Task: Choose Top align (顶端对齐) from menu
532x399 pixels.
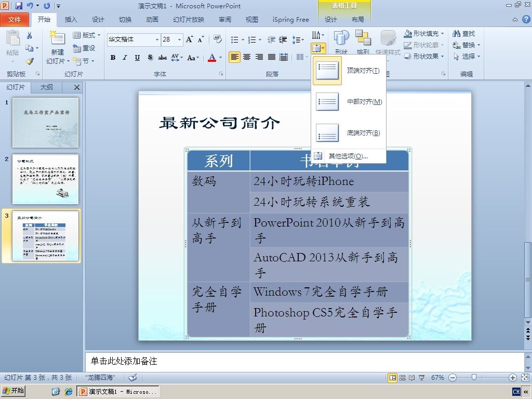Action: [349, 71]
